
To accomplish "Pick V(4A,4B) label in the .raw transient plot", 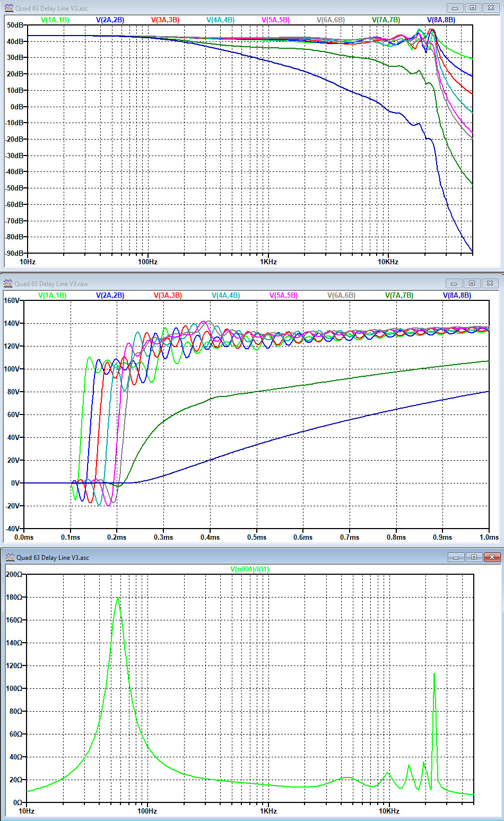I will coord(226,295).
